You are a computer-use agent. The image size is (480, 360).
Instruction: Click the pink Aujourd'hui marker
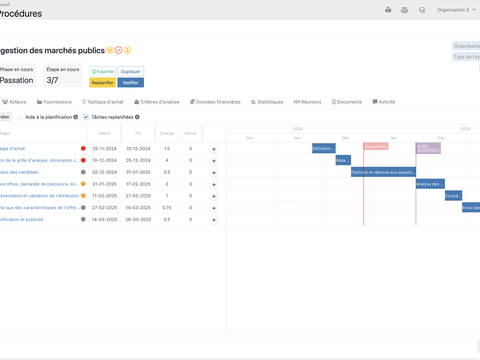[x=376, y=146]
